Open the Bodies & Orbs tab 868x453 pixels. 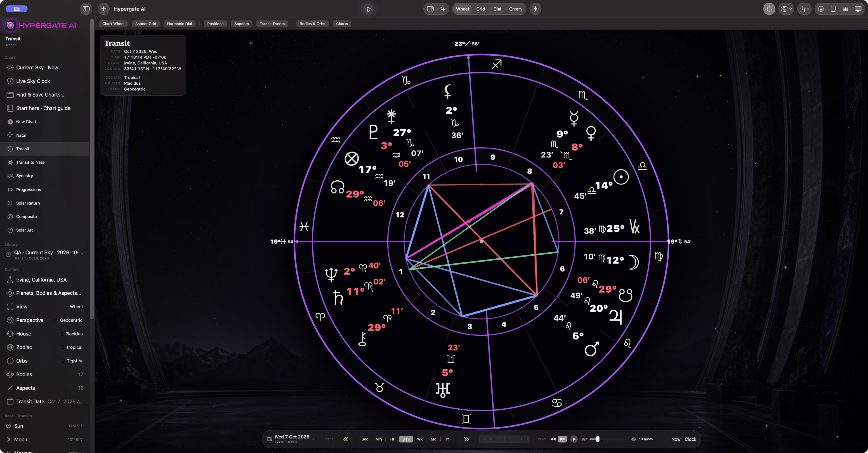(312, 24)
